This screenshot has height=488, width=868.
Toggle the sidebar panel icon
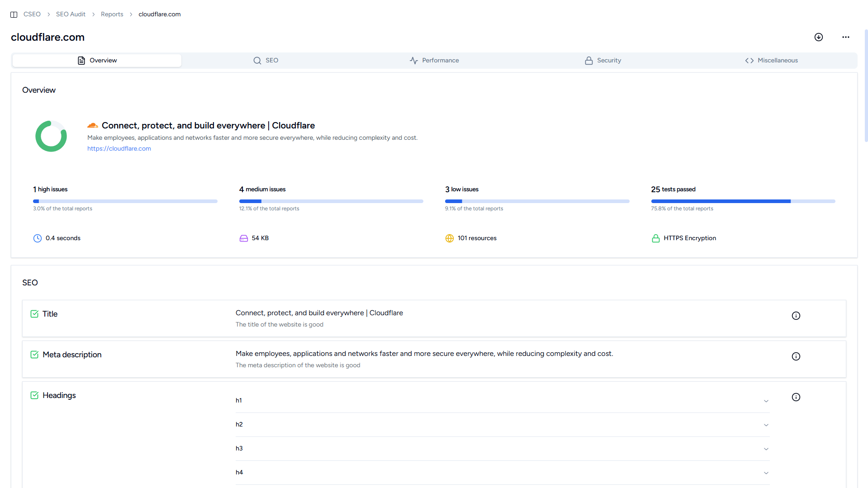click(x=14, y=14)
